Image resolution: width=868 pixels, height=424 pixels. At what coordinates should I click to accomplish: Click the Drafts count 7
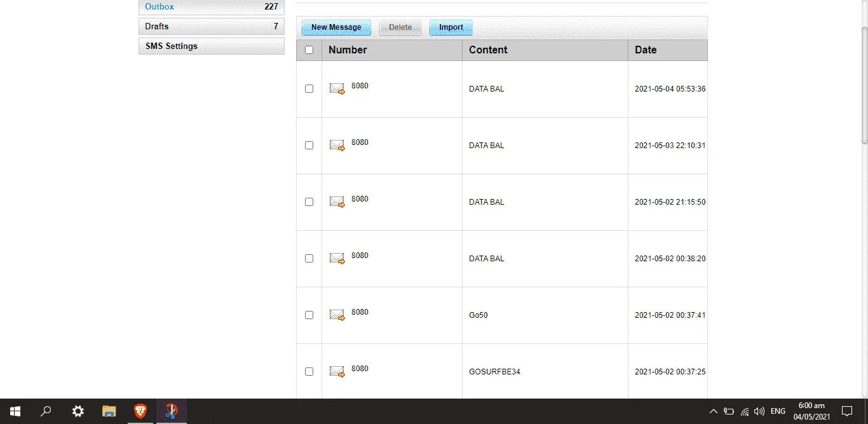coord(276,27)
